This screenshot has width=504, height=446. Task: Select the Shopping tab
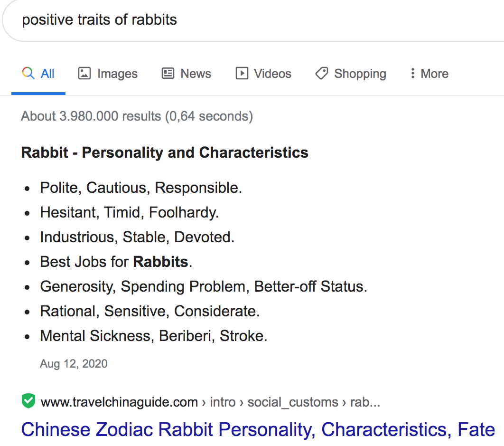tap(361, 73)
